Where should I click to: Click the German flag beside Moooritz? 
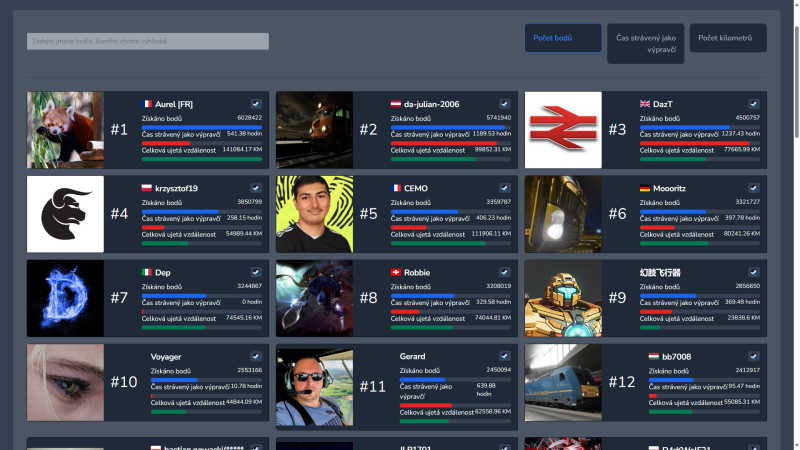click(645, 188)
